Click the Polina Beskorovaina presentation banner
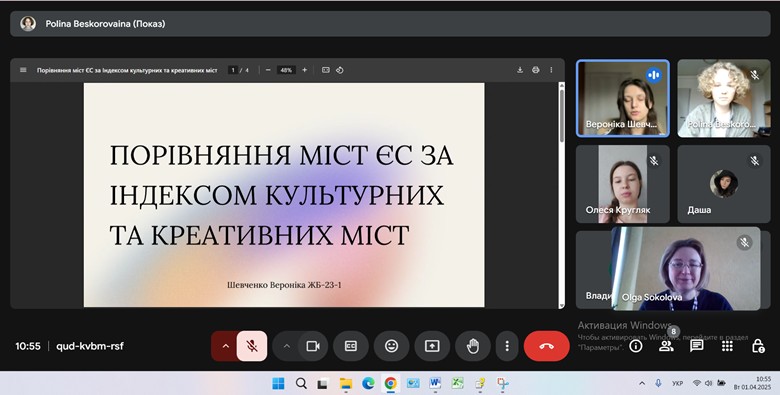This screenshot has width=780, height=395. click(x=390, y=23)
